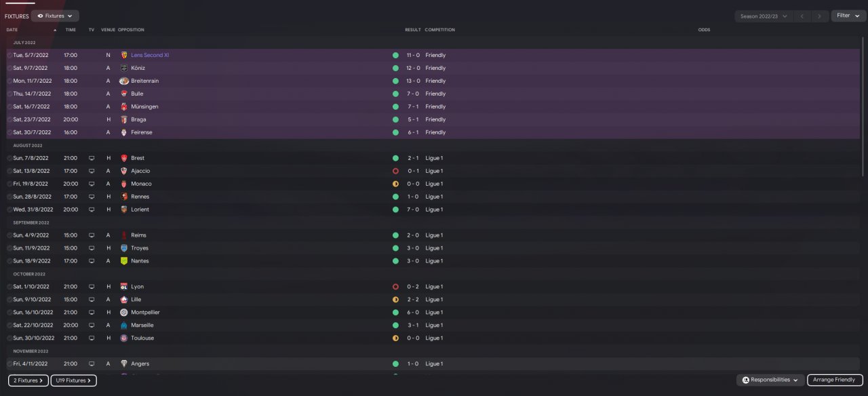Open the Responsibilities dropdown
The width and height of the screenshot is (868, 396).
coord(770,380)
